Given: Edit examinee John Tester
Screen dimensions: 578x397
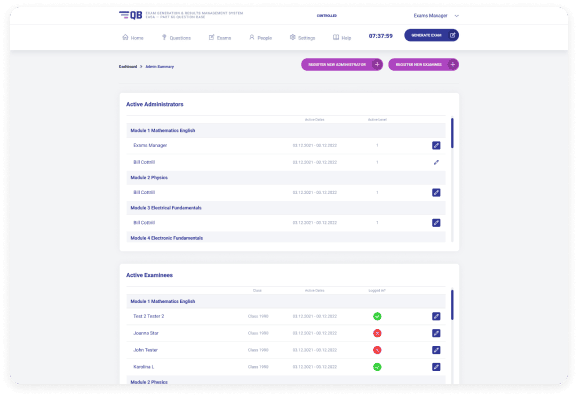Looking at the screenshot, I should click(436, 350).
